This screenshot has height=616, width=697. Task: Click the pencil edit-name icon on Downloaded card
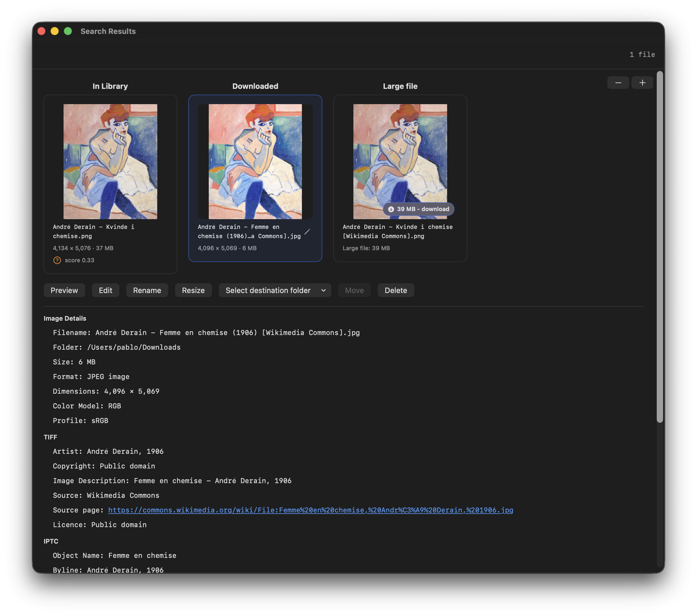(307, 232)
